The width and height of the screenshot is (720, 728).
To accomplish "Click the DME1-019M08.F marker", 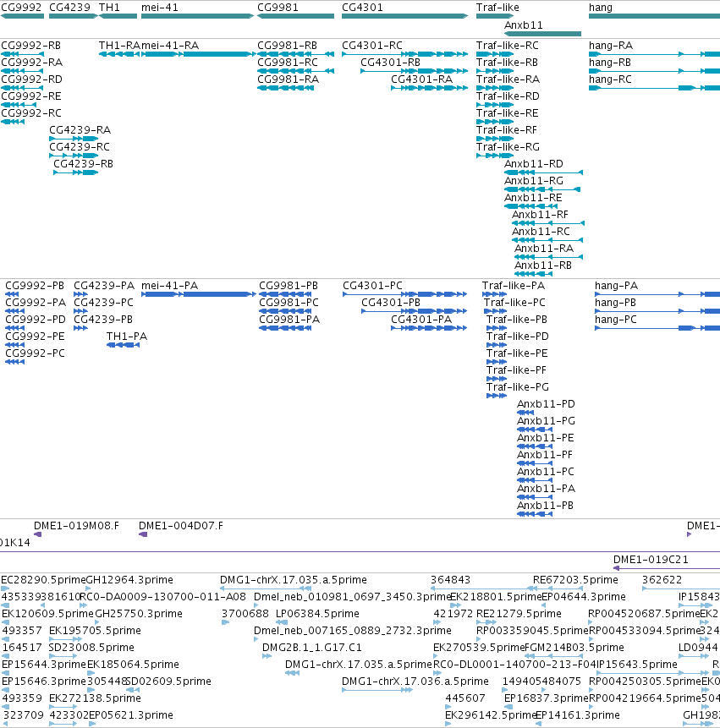I will [x=38, y=535].
